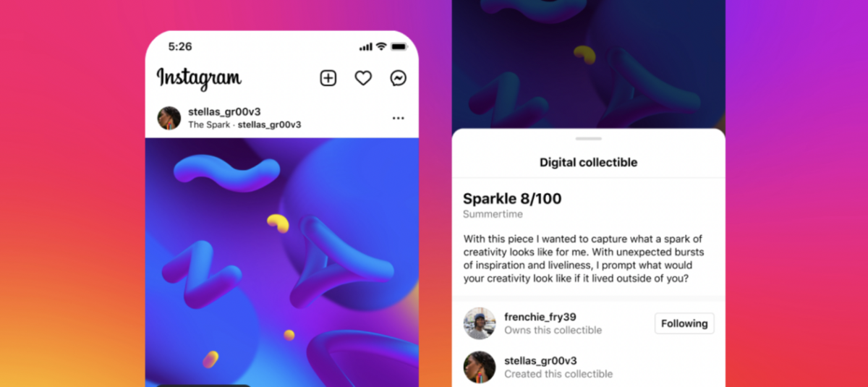Tap the Digital collectible sheet title
This screenshot has width=868, height=387.
pos(589,163)
